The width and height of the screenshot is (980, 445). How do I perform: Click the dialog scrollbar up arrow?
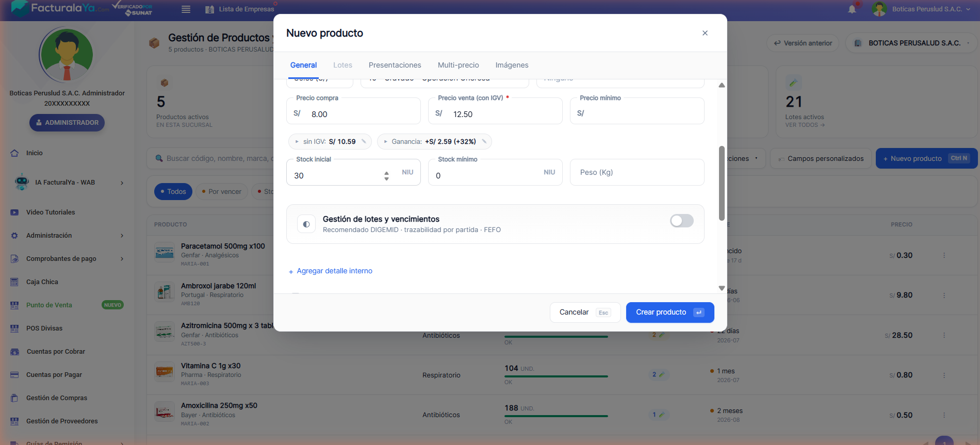(x=722, y=85)
